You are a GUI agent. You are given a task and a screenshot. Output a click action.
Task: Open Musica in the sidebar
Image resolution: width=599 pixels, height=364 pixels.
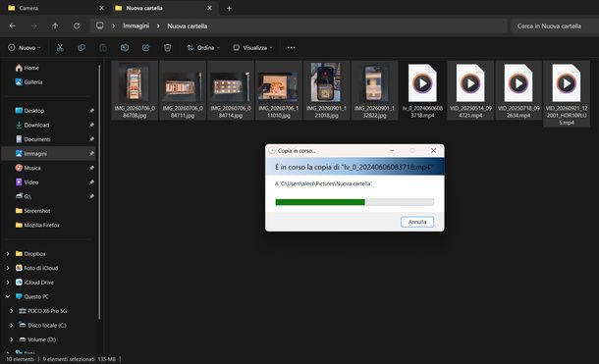pos(27,168)
